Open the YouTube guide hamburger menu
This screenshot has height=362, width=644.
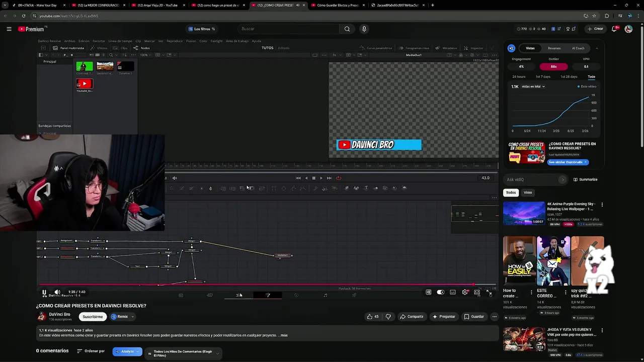pos(9,29)
